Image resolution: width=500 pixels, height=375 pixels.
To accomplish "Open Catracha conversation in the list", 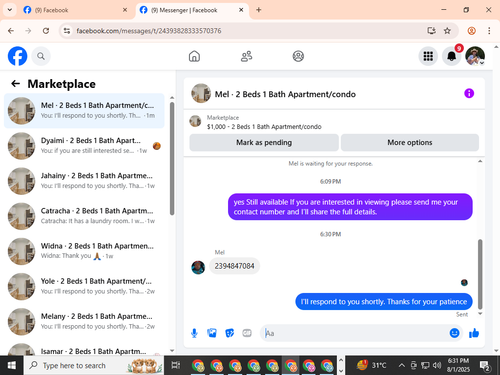I will click(84, 216).
